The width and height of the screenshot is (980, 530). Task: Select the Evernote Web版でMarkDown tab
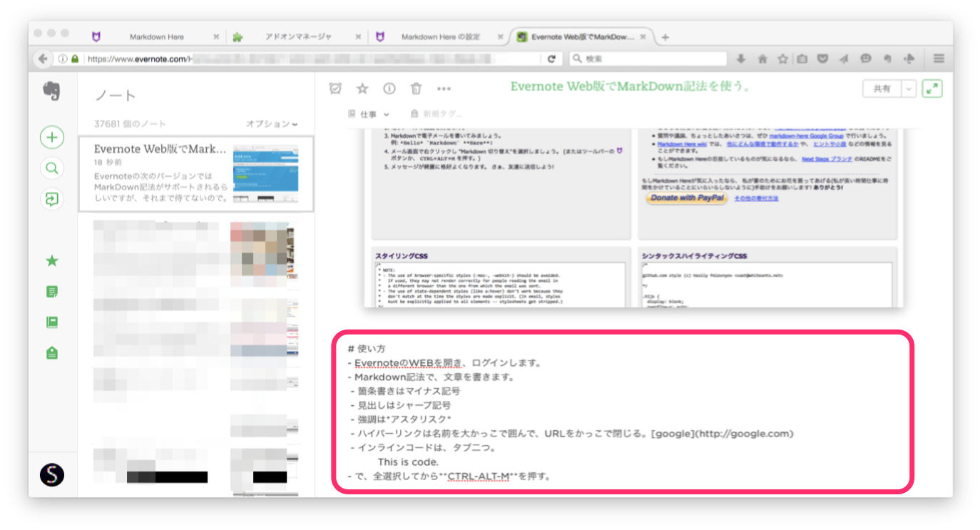583,36
